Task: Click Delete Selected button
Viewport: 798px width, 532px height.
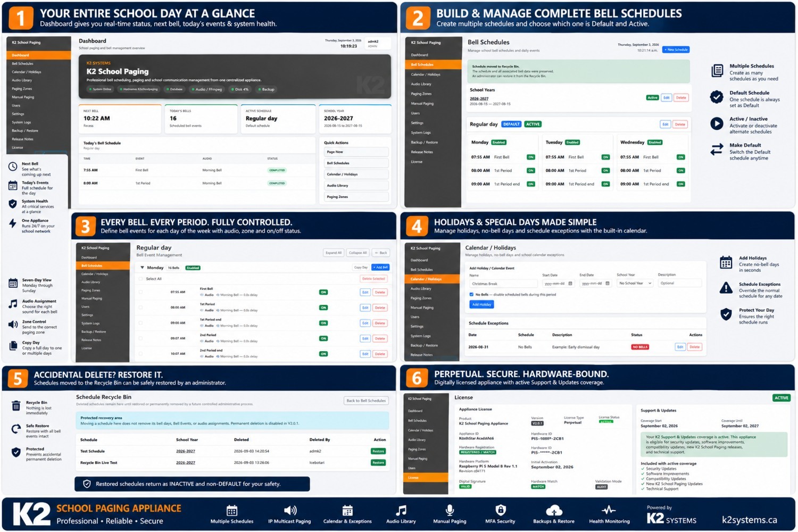Action: [373, 279]
